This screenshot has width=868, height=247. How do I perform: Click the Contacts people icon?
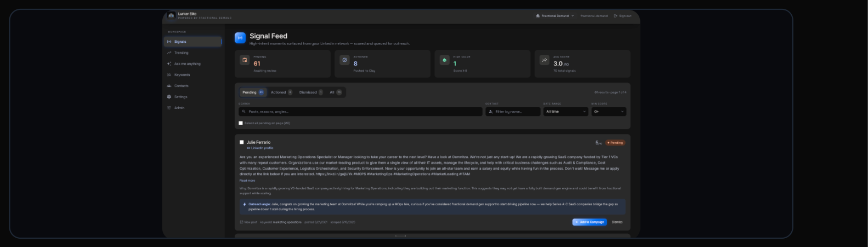click(x=169, y=86)
